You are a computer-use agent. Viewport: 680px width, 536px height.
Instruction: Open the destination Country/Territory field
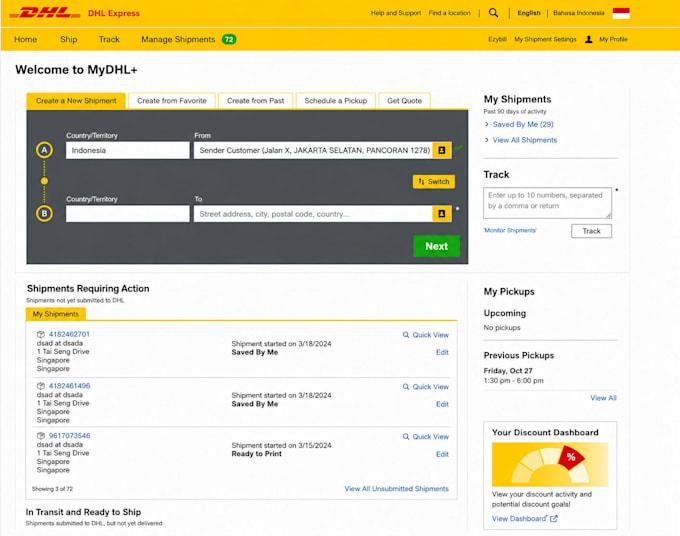[128, 214]
